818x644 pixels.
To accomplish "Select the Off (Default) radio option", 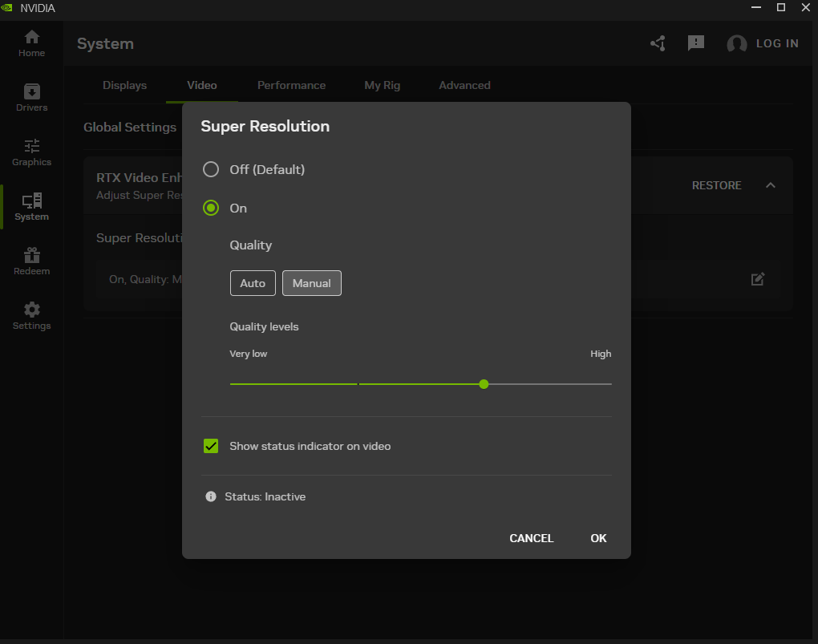I will pos(211,169).
